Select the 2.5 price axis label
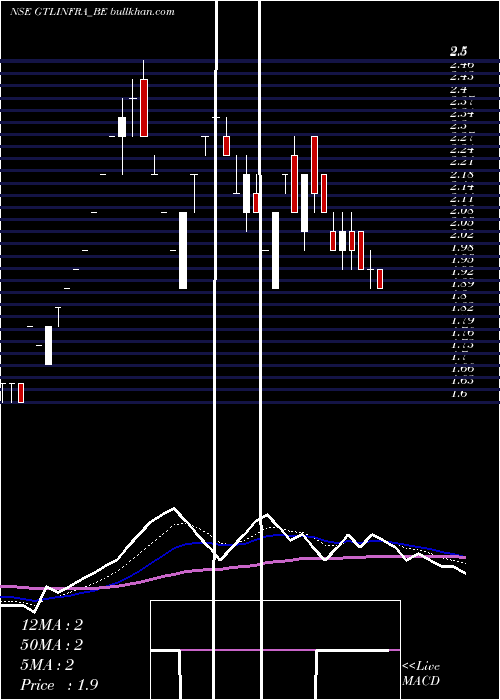 tap(458, 51)
